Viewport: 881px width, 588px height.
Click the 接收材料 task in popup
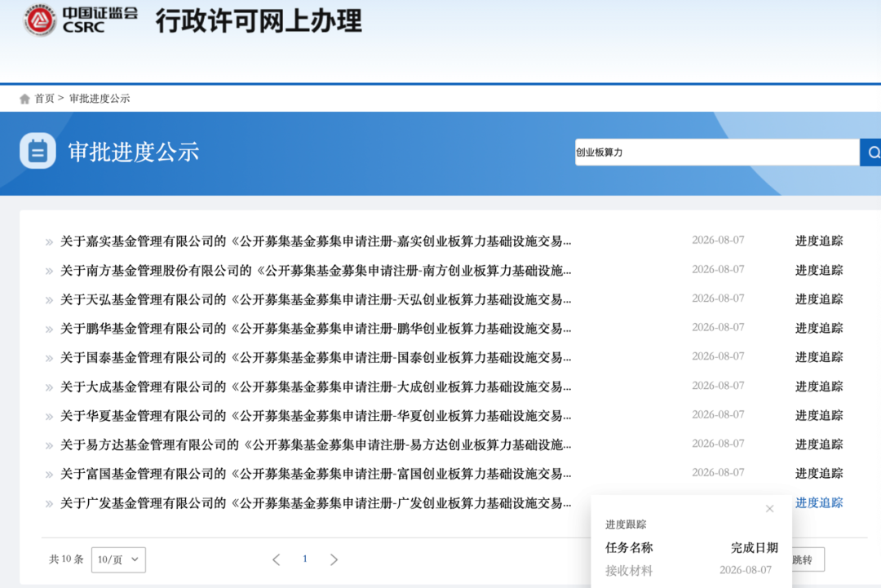tap(629, 571)
